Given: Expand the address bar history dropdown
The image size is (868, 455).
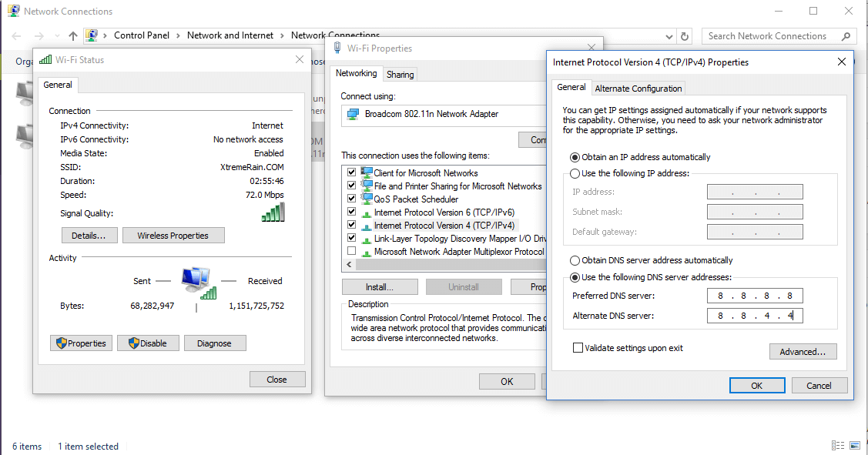Looking at the screenshot, I should coord(669,35).
